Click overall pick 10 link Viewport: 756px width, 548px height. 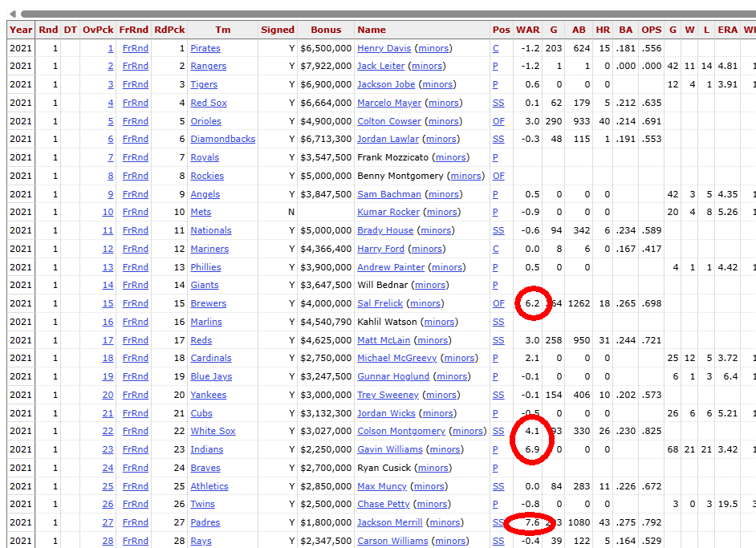click(x=108, y=212)
